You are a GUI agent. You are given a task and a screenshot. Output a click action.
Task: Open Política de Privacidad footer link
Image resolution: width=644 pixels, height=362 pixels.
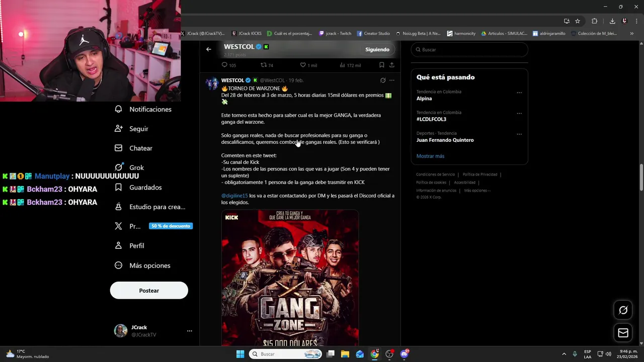tap(479, 174)
